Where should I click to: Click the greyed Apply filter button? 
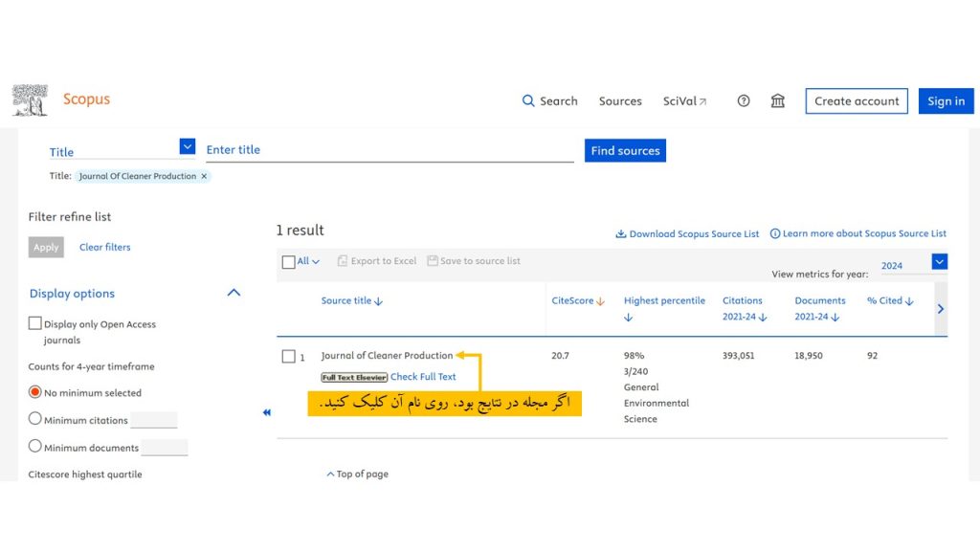[x=46, y=247]
